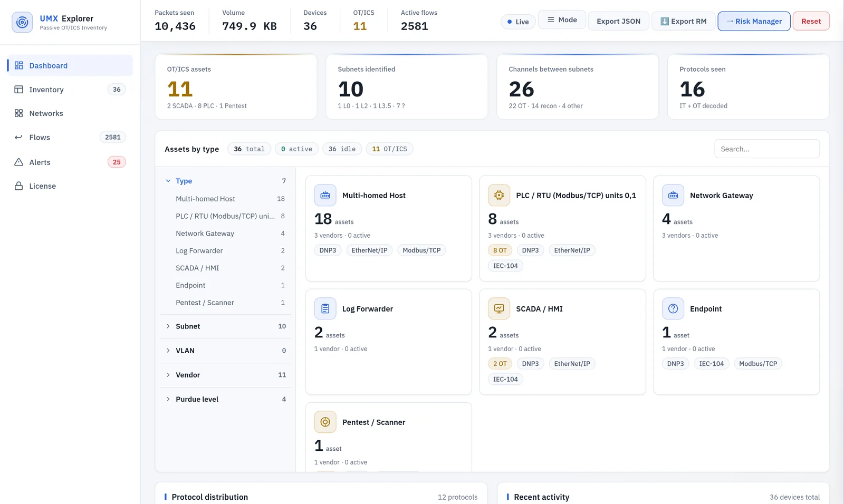The image size is (844, 504).
Task: Open the License page
Action: [70, 186]
